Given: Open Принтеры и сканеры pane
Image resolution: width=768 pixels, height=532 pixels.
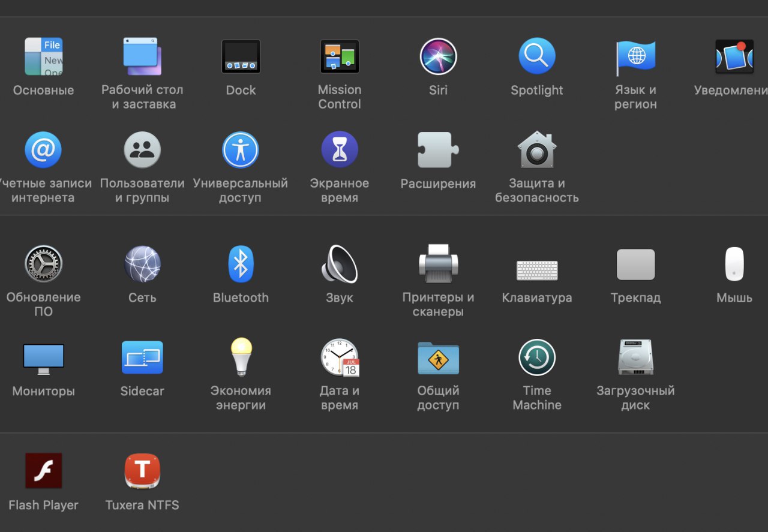Looking at the screenshot, I should [438, 263].
